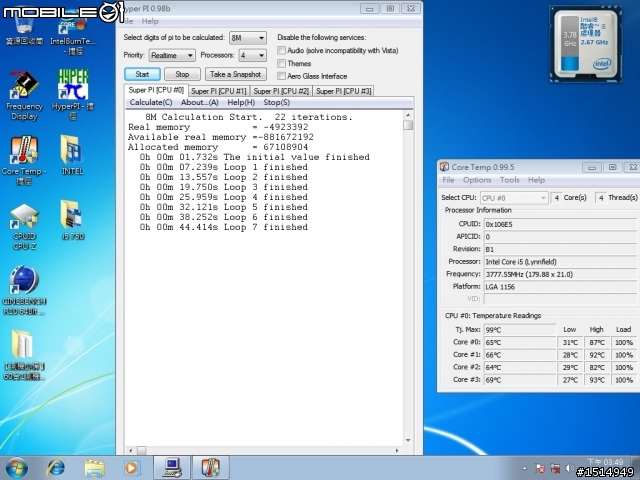Click the network tray icon

tap(555, 469)
